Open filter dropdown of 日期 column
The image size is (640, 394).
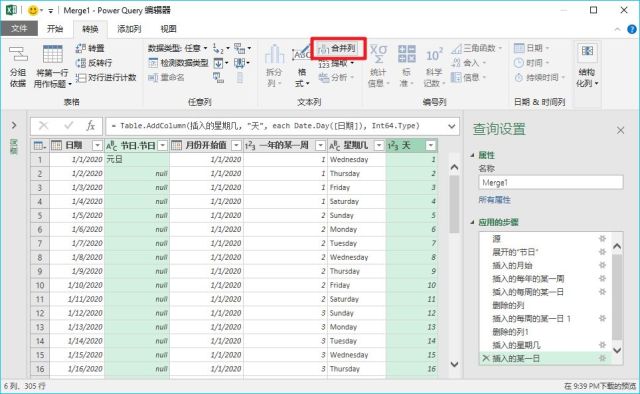point(97,145)
